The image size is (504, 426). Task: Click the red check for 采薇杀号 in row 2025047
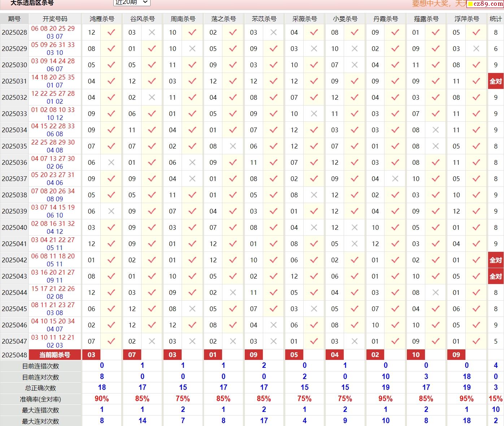[x=314, y=341]
